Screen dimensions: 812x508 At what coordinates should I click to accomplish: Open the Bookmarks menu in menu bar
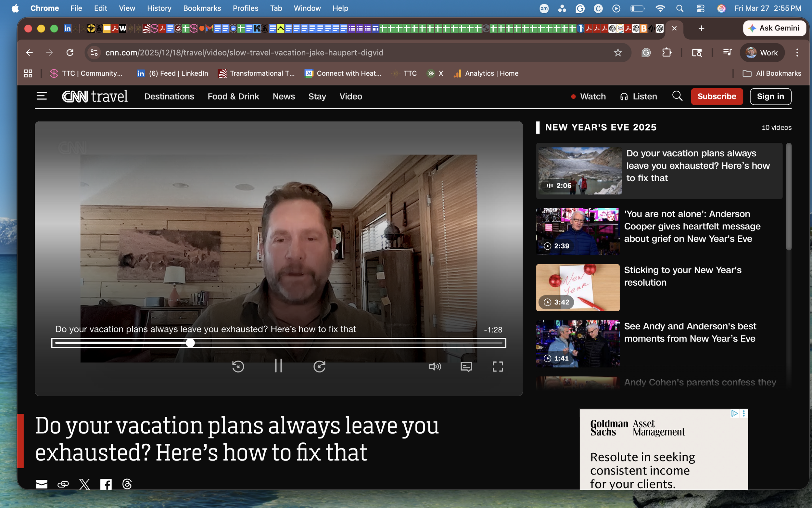(202, 8)
